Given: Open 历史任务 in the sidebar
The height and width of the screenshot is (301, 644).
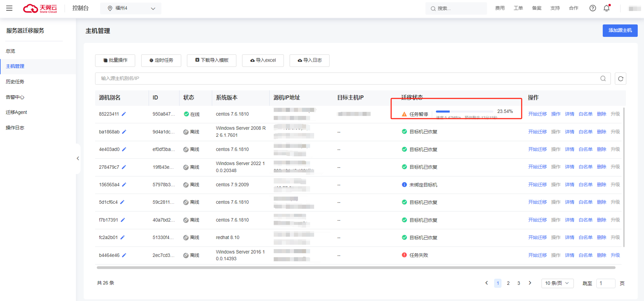Looking at the screenshot, I should tap(15, 82).
